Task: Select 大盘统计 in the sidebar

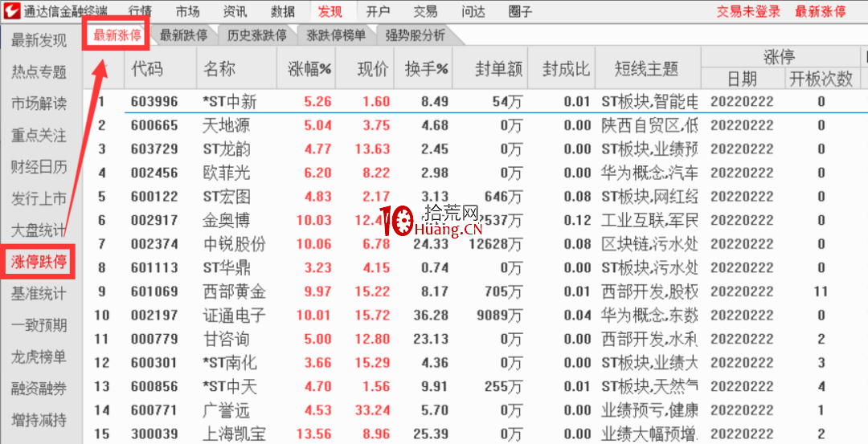Action: tap(39, 230)
